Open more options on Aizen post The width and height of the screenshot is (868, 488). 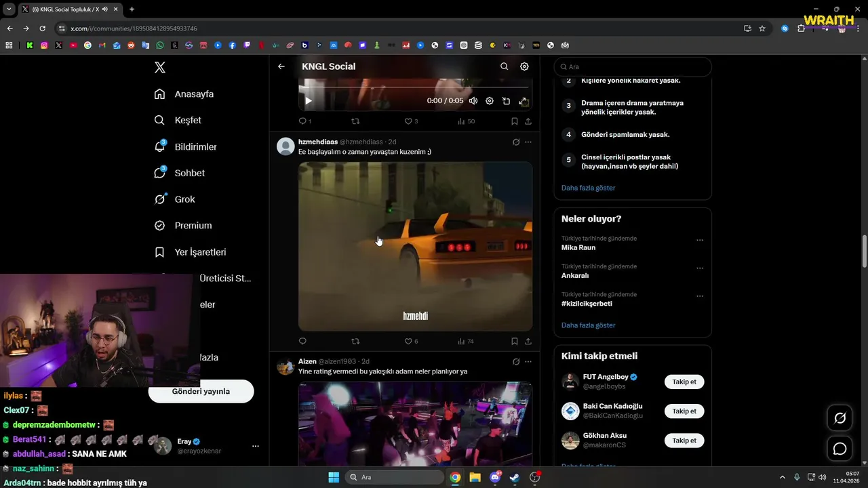[x=528, y=362]
